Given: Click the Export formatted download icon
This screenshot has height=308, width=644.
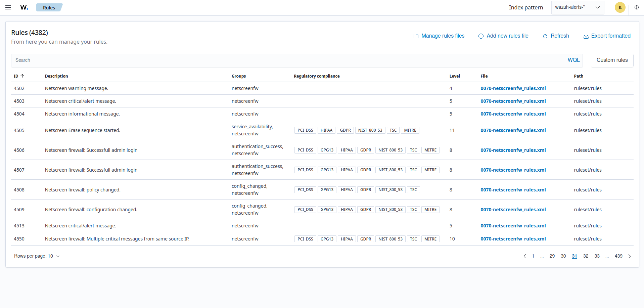Looking at the screenshot, I should coord(586,36).
